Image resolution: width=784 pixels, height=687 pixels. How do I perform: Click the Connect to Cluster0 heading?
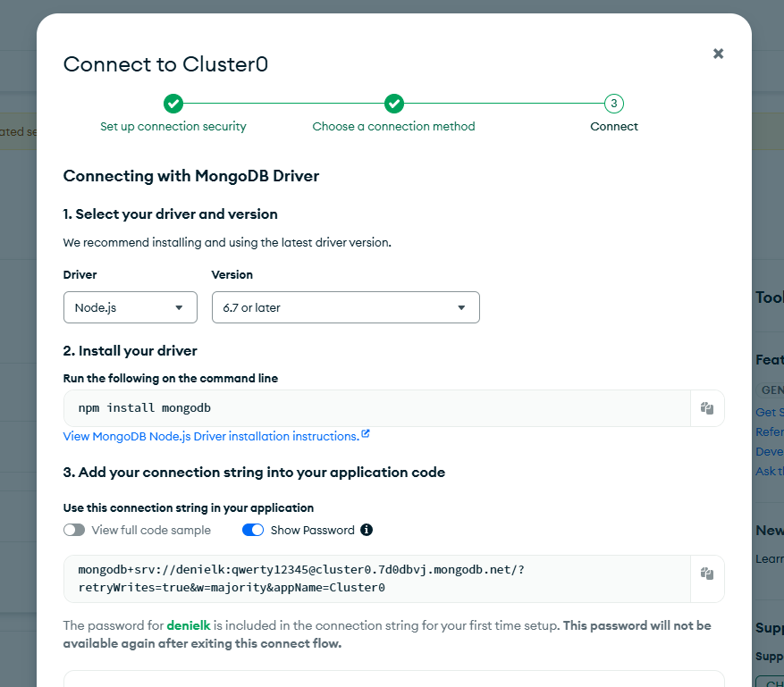click(x=165, y=64)
